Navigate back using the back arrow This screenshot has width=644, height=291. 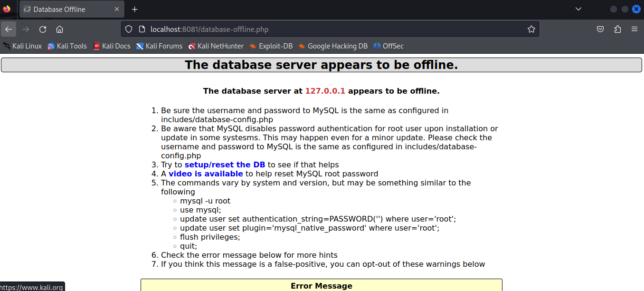(9, 29)
